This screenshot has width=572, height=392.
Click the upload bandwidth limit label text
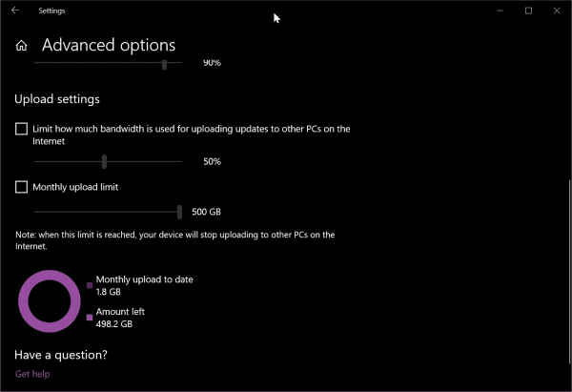(192, 135)
